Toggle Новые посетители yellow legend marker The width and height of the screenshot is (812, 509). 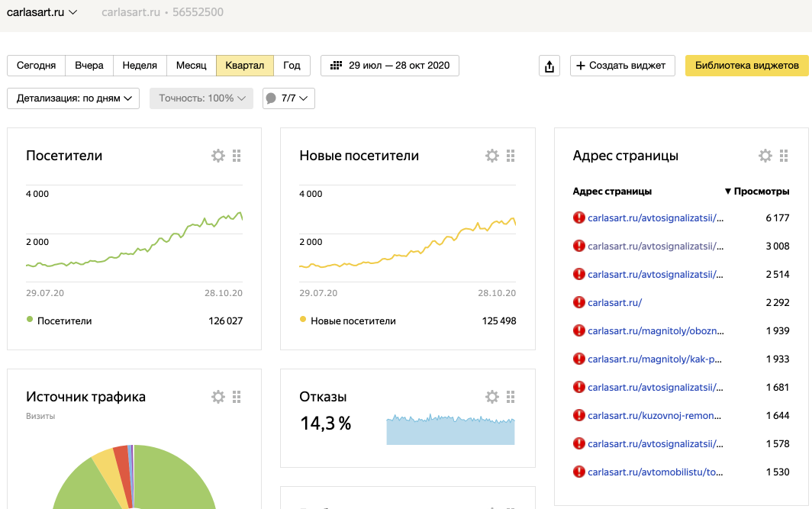coord(303,321)
